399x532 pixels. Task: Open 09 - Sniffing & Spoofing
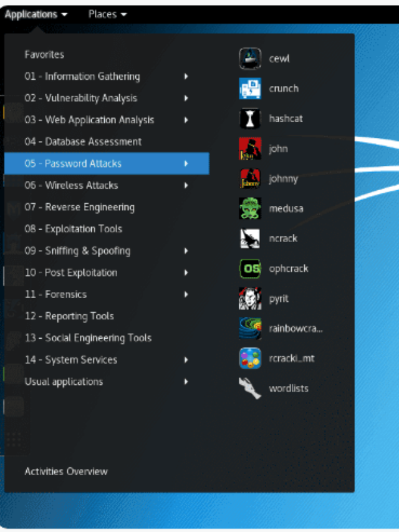tap(107, 251)
